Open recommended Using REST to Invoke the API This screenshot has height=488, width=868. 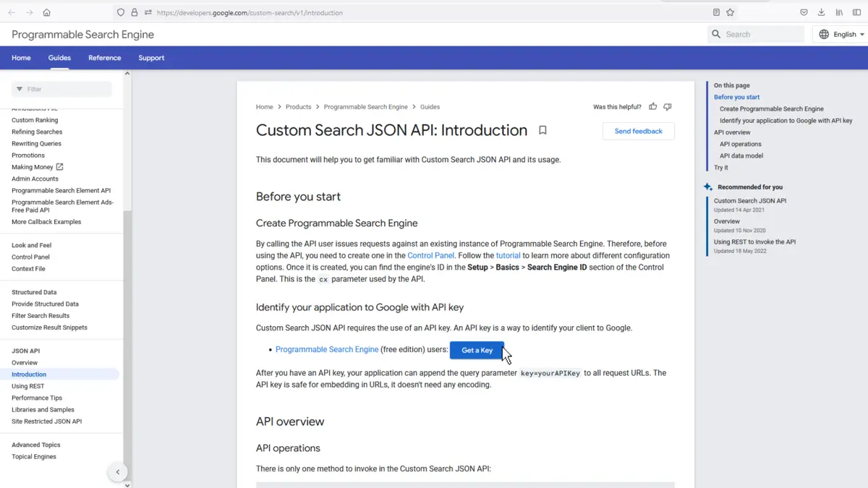tap(754, 241)
